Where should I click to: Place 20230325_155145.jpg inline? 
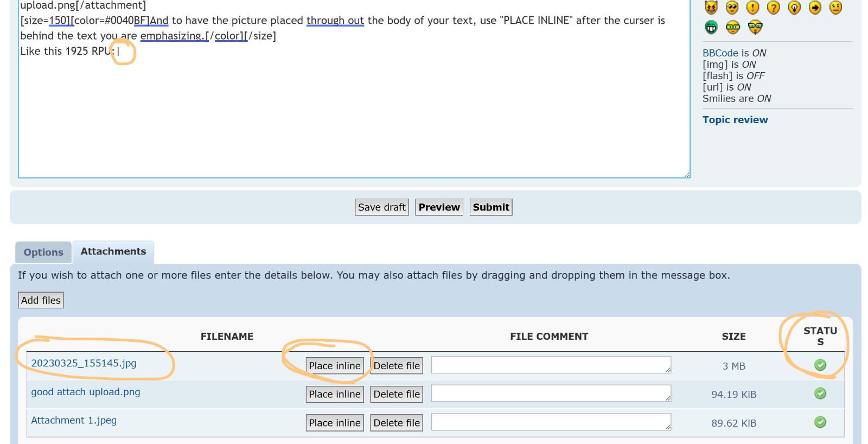tap(335, 366)
